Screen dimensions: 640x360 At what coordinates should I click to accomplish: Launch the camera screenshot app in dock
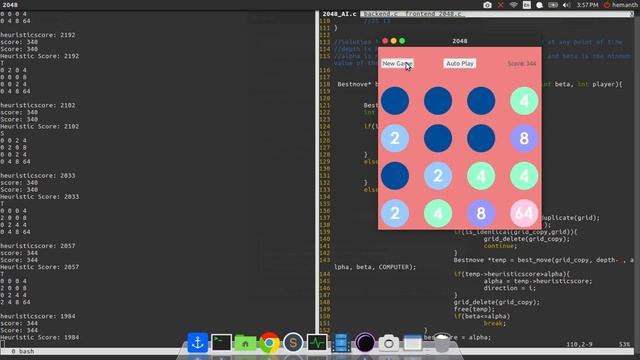[x=389, y=343]
